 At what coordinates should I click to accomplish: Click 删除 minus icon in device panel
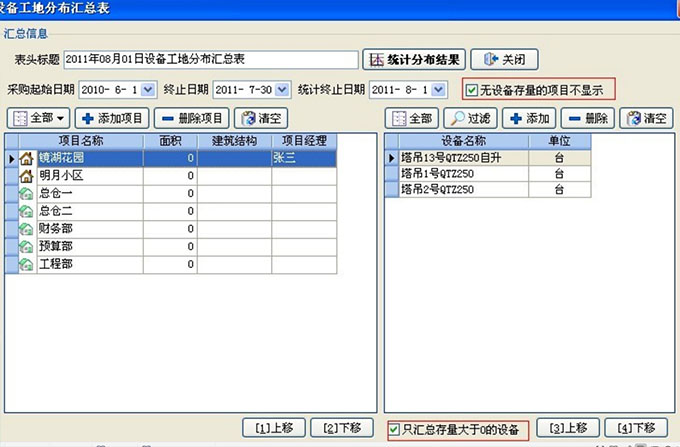587,118
